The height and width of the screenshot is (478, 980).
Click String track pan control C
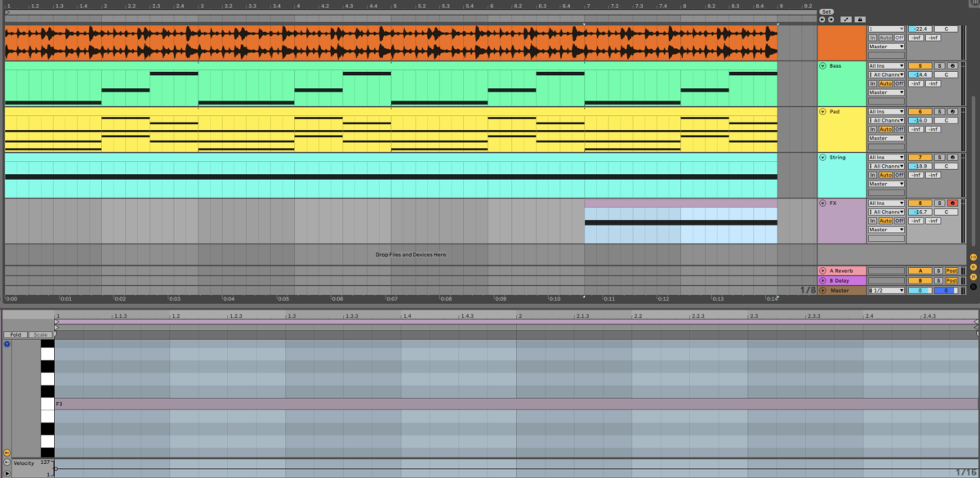click(946, 166)
